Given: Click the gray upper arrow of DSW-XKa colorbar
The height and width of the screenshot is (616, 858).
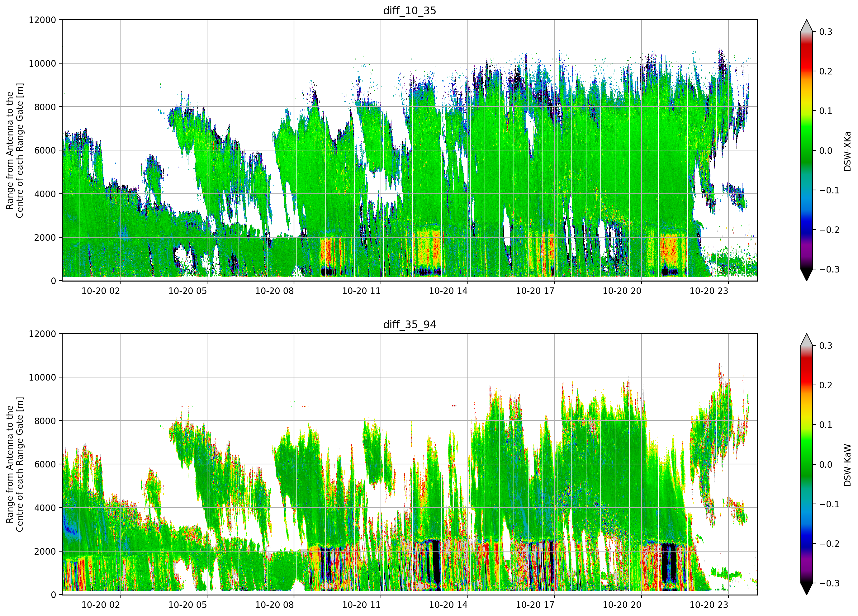Looking at the screenshot, I should coord(807,26).
